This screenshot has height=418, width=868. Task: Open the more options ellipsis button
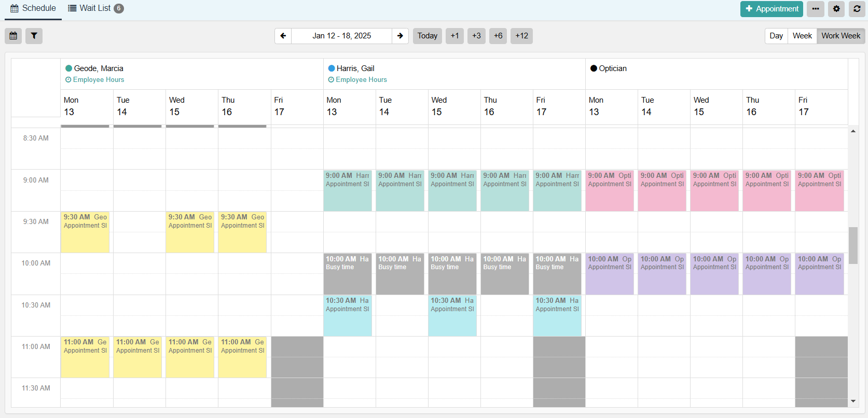(x=816, y=9)
